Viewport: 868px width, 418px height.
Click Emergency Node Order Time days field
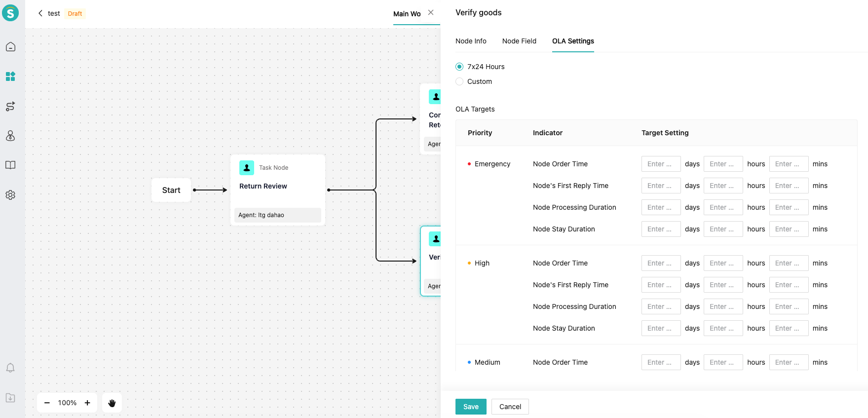click(661, 164)
